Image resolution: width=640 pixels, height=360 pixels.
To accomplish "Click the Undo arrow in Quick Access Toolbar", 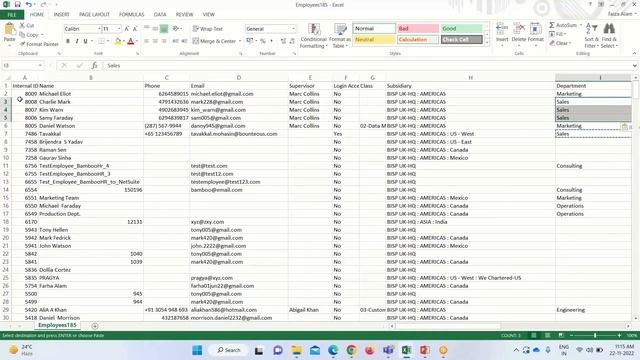I will [29, 4].
